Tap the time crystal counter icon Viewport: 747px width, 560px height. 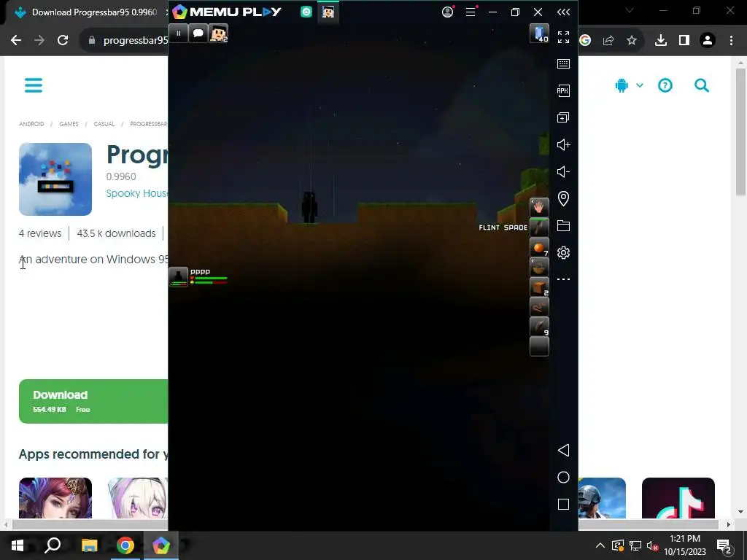[539, 34]
